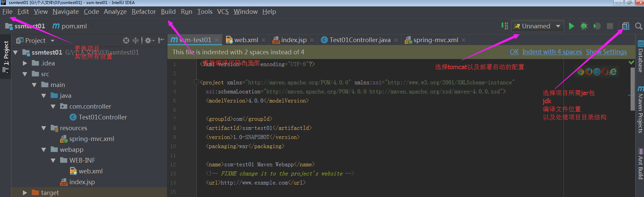Run with coverage icon in the toolbar
The width and height of the screenshot is (644, 197).
(x=597, y=26)
